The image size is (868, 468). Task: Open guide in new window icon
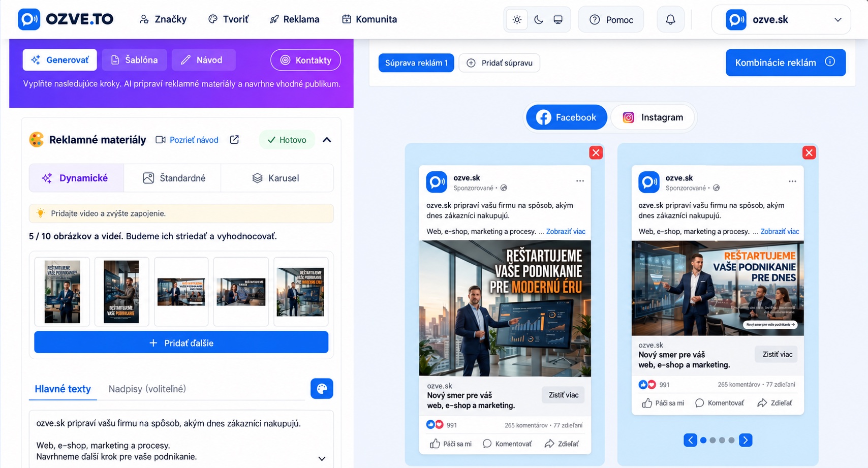tap(234, 140)
